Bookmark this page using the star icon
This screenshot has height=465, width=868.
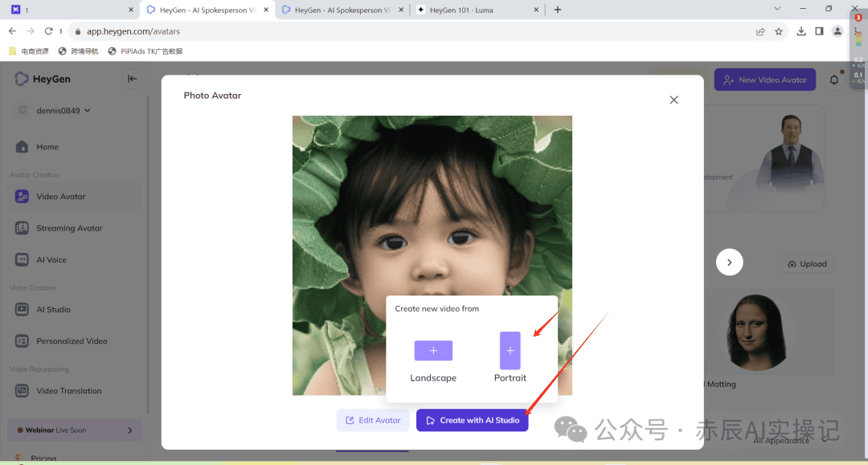coord(778,30)
